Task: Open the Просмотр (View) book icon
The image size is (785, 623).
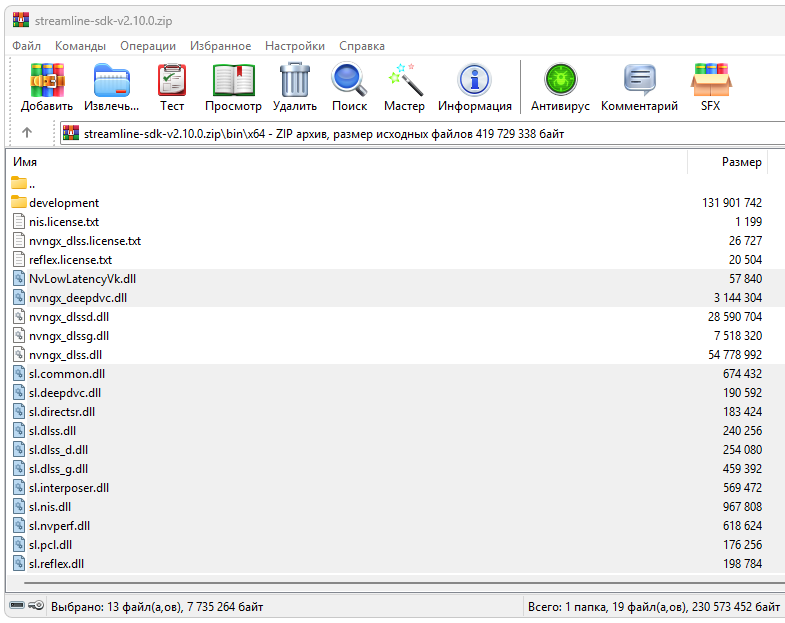Action: point(233,80)
